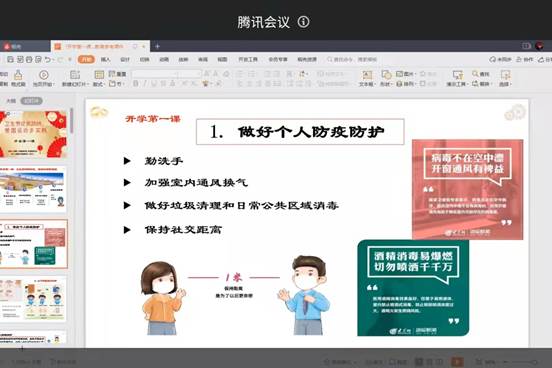Screen dimensions: 552x368
Task: Click the command search box
Action: [x=352, y=60]
